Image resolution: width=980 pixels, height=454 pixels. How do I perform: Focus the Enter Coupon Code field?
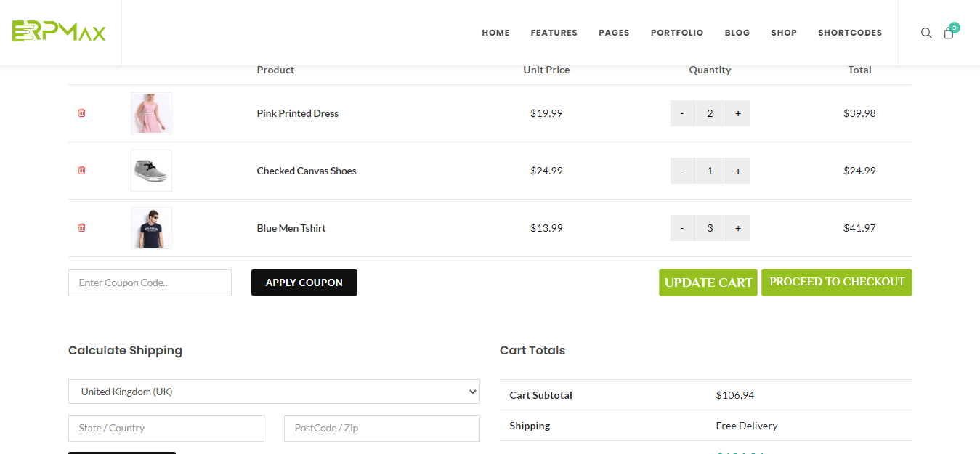point(150,283)
